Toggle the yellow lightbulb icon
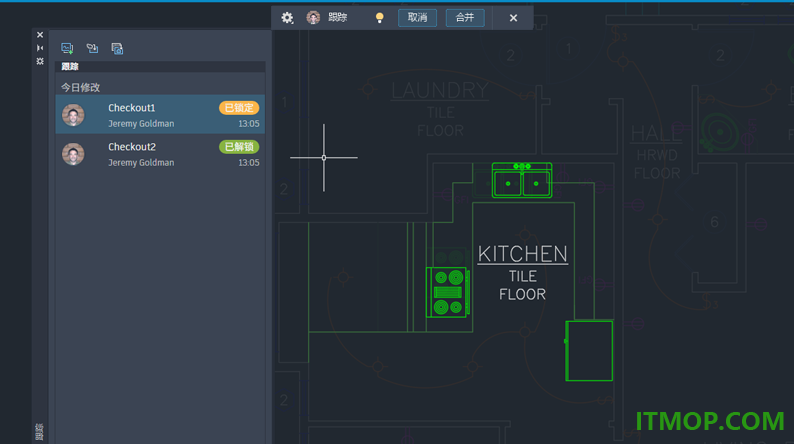 [x=379, y=18]
